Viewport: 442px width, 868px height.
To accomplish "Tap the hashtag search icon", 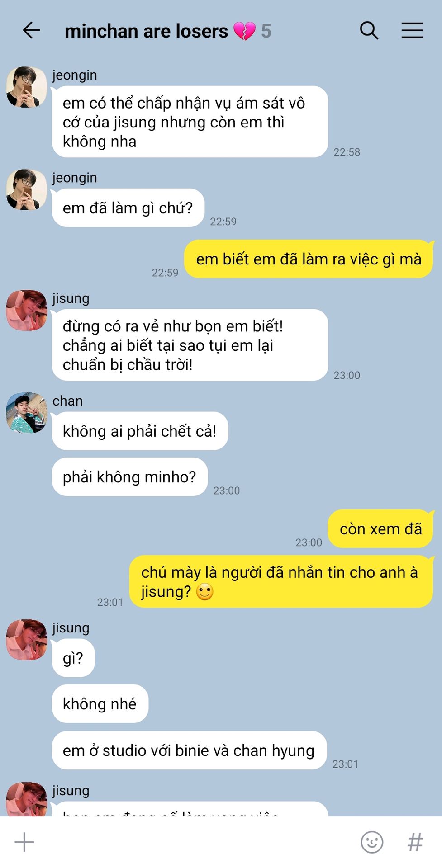I will coord(415,842).
